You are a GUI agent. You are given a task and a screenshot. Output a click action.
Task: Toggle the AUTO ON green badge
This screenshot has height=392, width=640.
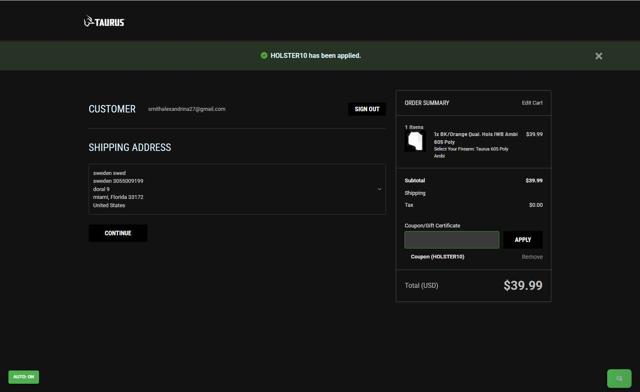24,377
